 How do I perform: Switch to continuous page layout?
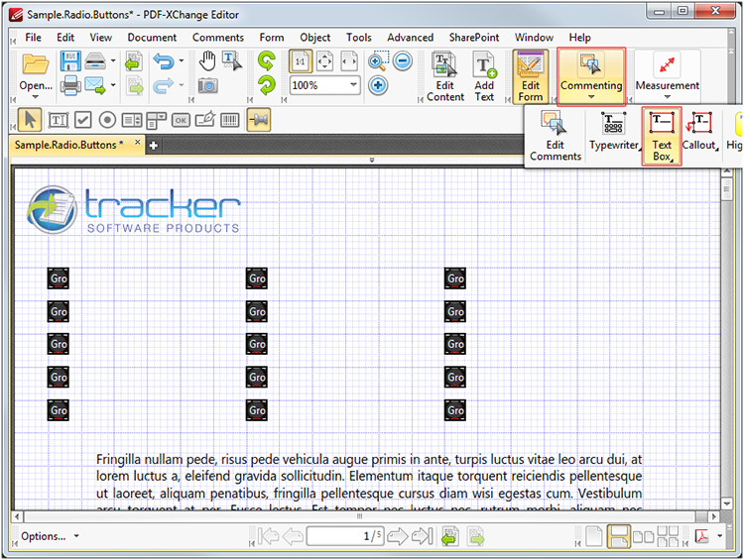(619, 536)
